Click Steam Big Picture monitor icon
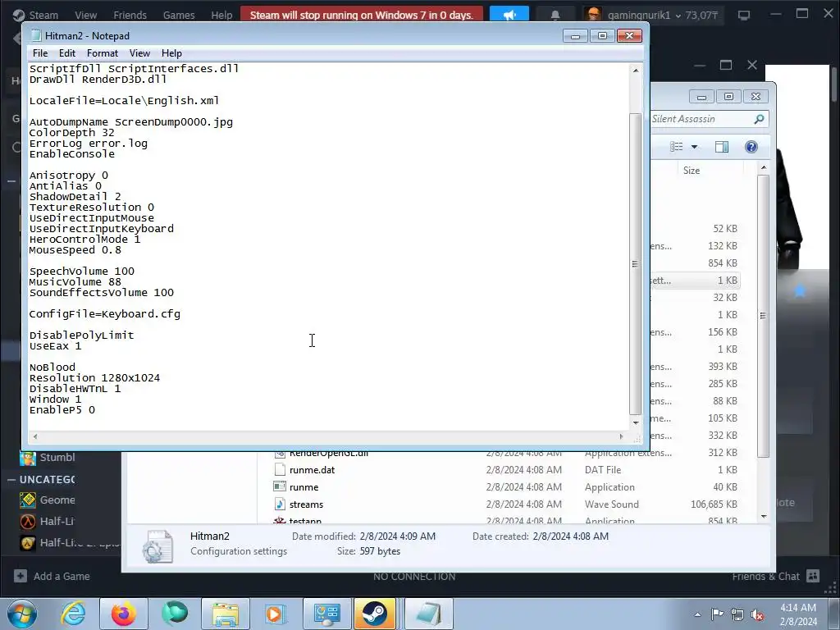This screenshot has width=840, height=630. [744, 15]
